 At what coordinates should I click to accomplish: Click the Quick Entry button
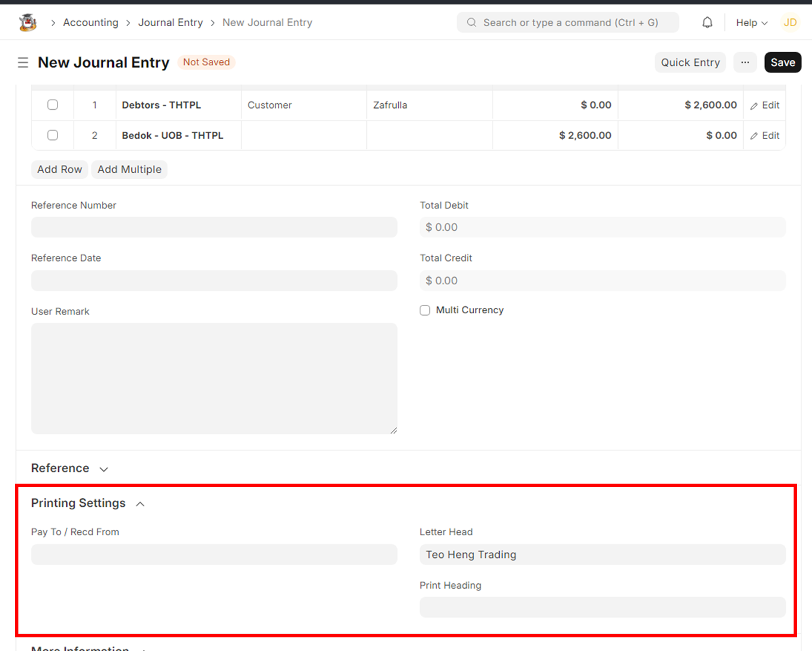coord(690,62)
